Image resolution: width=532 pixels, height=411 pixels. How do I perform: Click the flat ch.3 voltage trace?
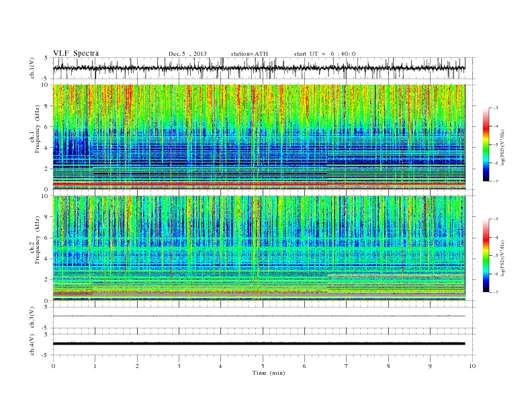click(259, 316)
